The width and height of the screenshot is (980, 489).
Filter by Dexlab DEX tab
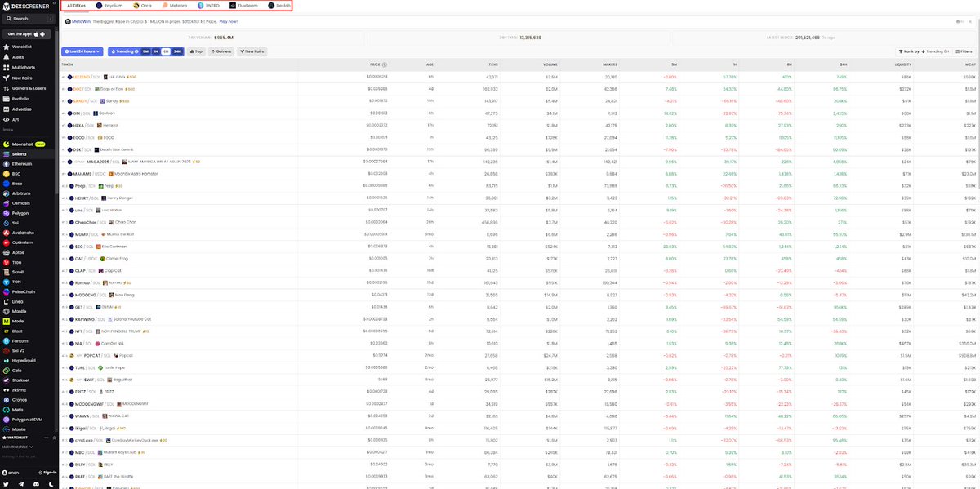(x=279, y=6)
